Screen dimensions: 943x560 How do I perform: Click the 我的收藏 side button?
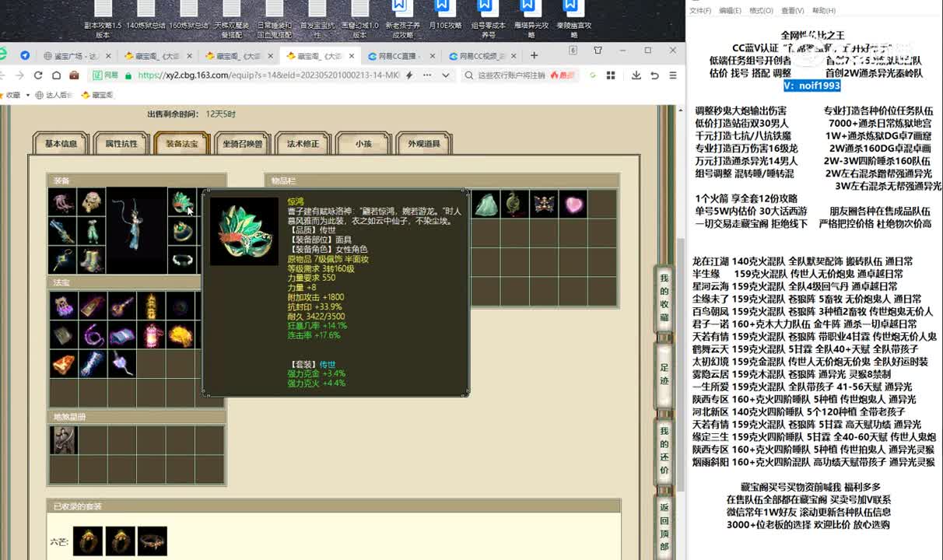click(664, 298)
